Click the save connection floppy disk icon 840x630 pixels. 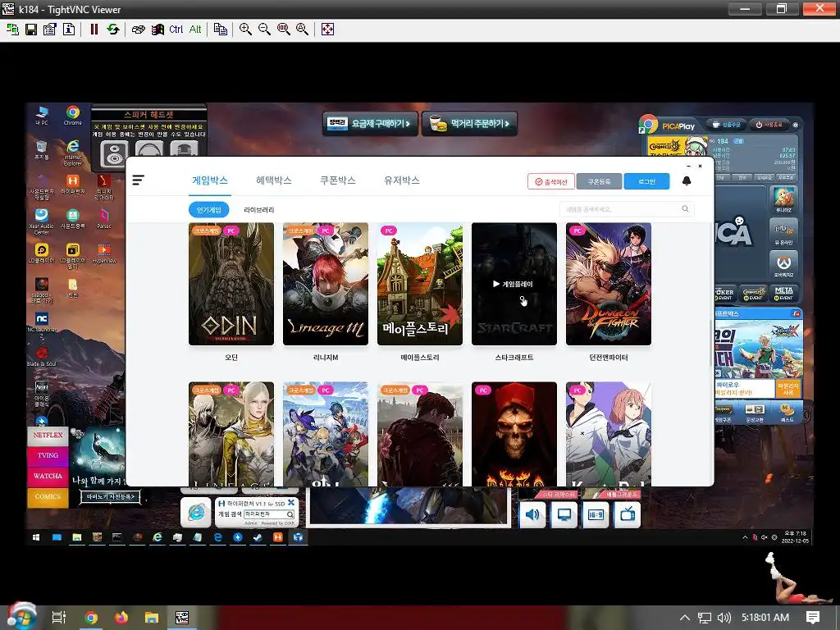coord(31,30)
